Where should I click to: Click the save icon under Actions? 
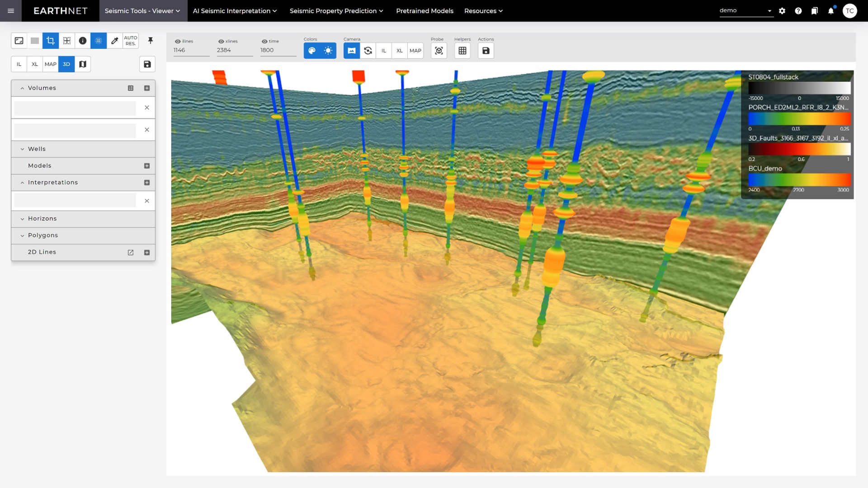click(486, 51)
